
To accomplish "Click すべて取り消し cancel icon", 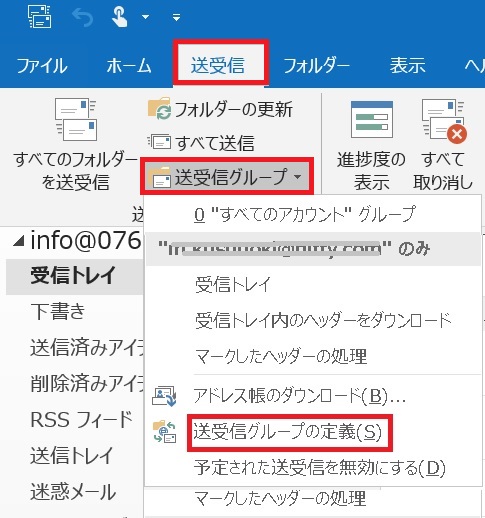I will (444, 121).
